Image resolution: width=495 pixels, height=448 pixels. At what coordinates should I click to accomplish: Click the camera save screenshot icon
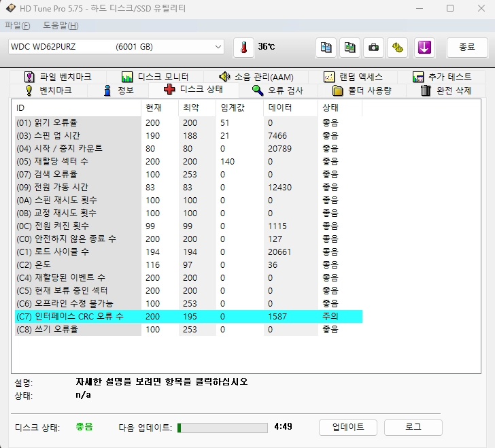(373, 48)
